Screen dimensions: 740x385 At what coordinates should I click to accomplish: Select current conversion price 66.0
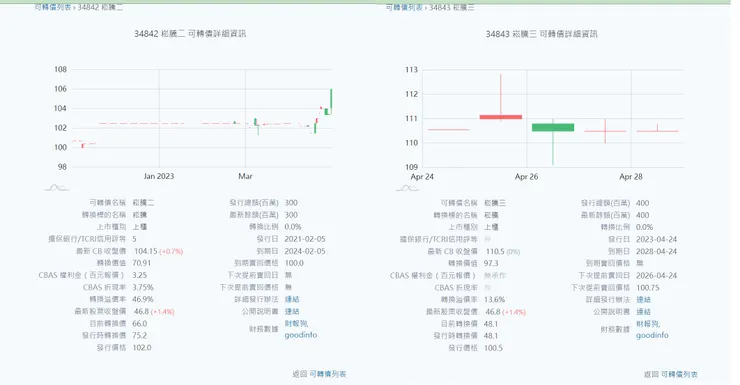click(140, 324)
